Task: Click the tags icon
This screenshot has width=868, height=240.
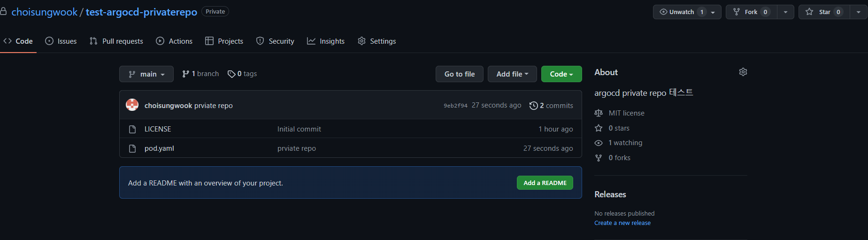Action: pos(231,74)
